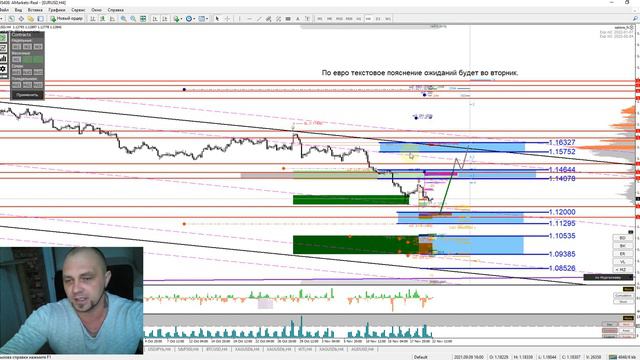Open the Сервис menu
Viewport: 640px width, 360px height.
tap(78, 10)
